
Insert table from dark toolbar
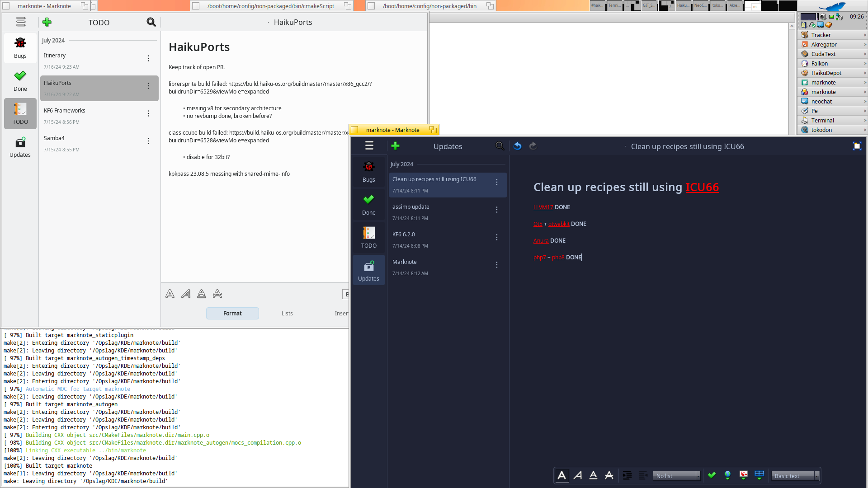click(759, 475)
